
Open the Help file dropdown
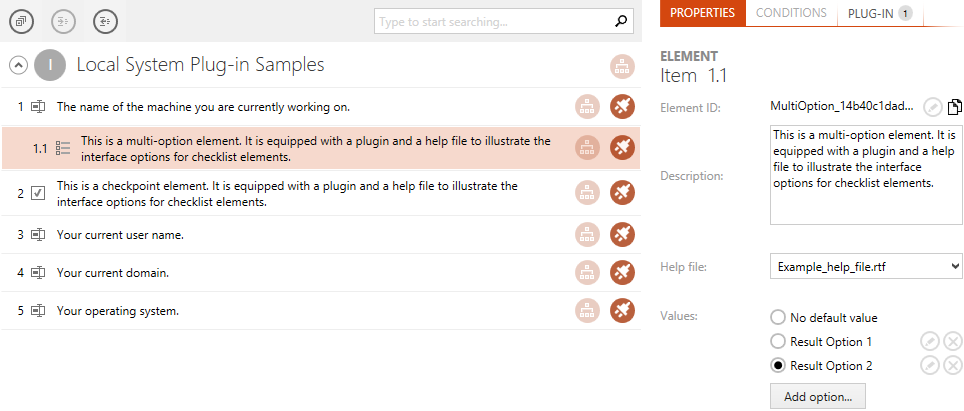click(x=866, y=267)
